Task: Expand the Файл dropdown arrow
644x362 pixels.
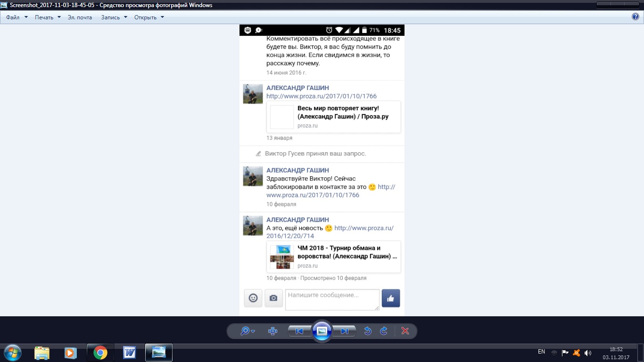Action: click(26, 17)
